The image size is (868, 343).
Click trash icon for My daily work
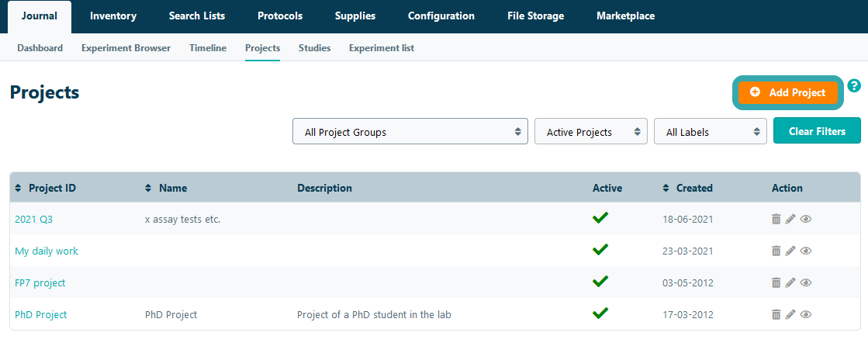[776, 251]
